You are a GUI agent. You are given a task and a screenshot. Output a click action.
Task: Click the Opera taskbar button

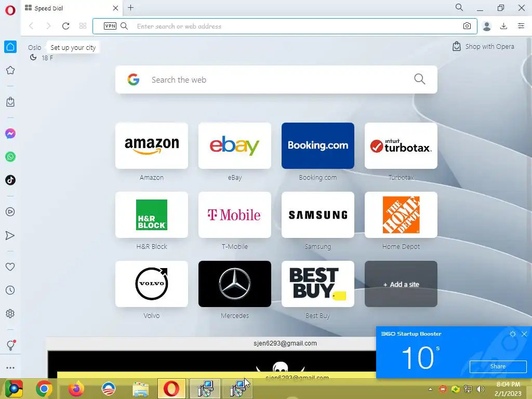tap(171, 389)
